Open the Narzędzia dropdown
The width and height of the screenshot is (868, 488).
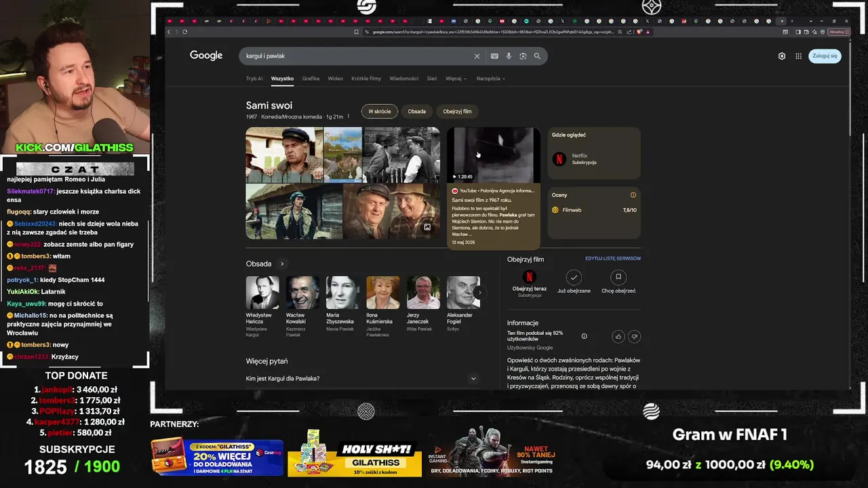click(x=490, y=79)
